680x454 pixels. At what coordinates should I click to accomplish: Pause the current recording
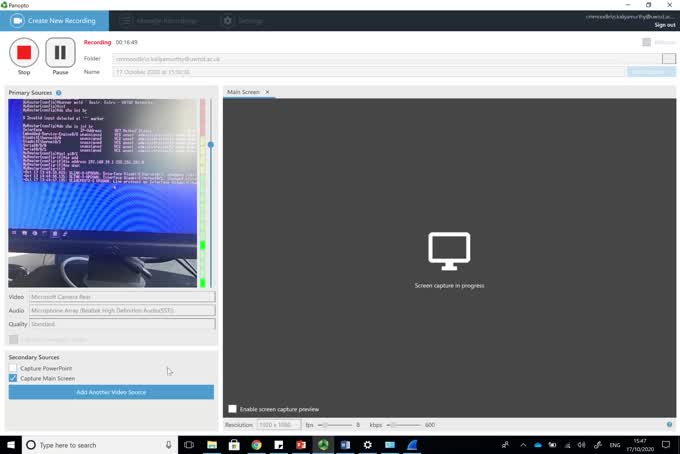[60, 53]
